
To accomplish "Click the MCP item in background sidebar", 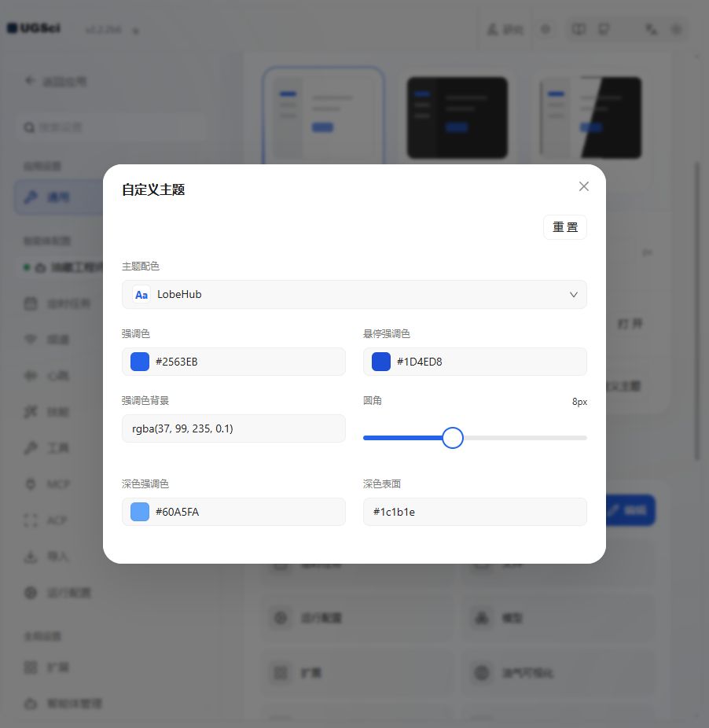I will (58, 484).
